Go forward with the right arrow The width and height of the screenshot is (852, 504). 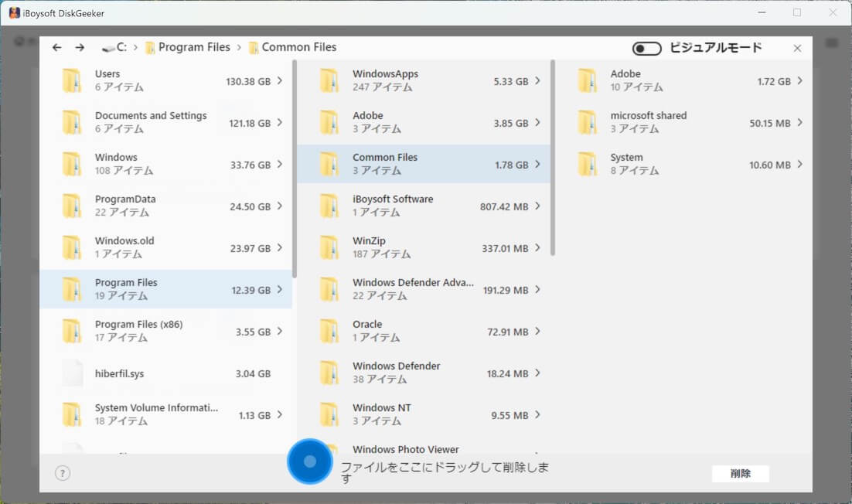(80, 48)
